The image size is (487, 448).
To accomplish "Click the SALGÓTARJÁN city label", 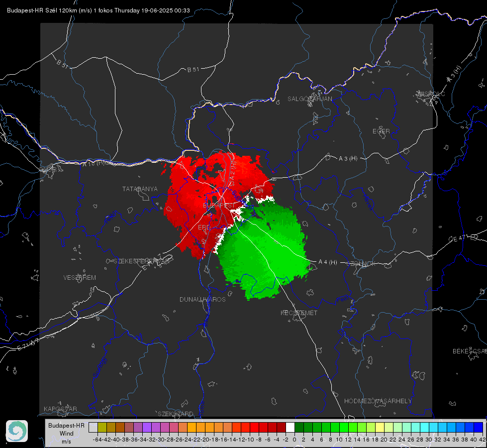I will [309, 99].
